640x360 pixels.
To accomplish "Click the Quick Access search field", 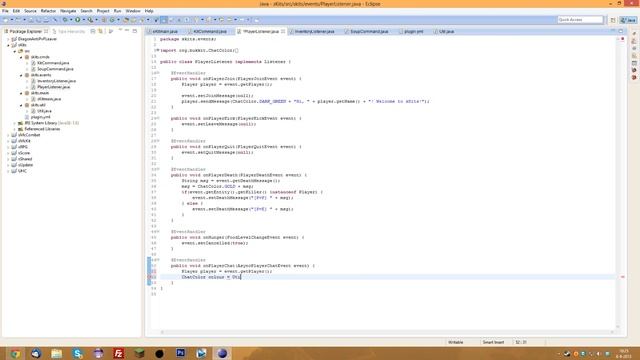I will click(580, 20).
